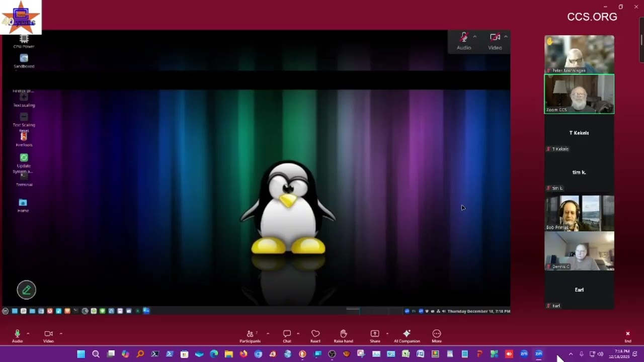This screenshot has height=362, width=644.
Task: Open Windows taskbar Search
Action: click(x=96, y=354)
